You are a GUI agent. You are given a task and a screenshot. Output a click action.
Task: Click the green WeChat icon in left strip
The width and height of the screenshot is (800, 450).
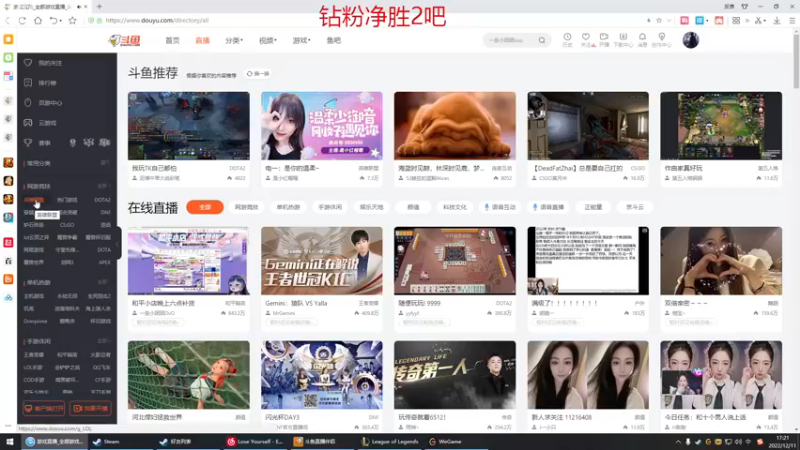8,57
